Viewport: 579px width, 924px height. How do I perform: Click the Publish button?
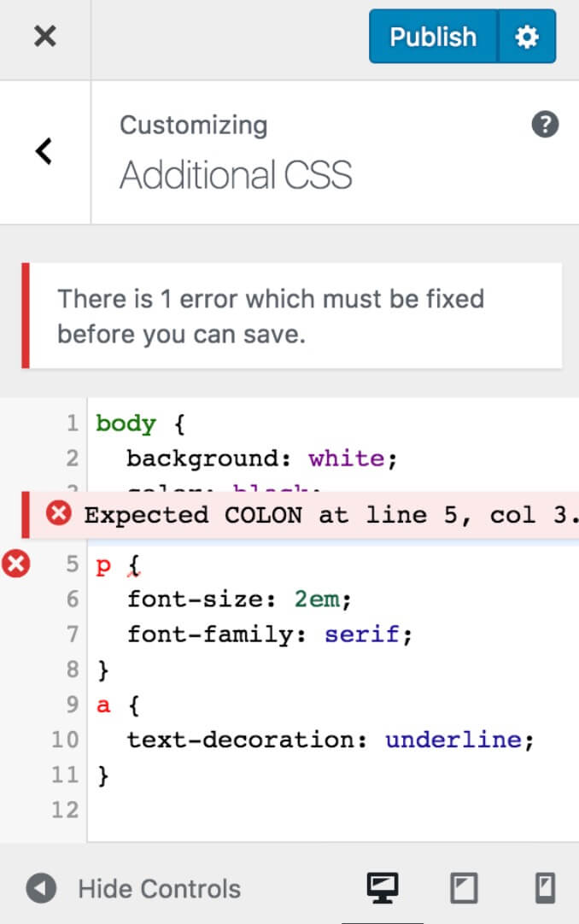[x=433, y=37]
